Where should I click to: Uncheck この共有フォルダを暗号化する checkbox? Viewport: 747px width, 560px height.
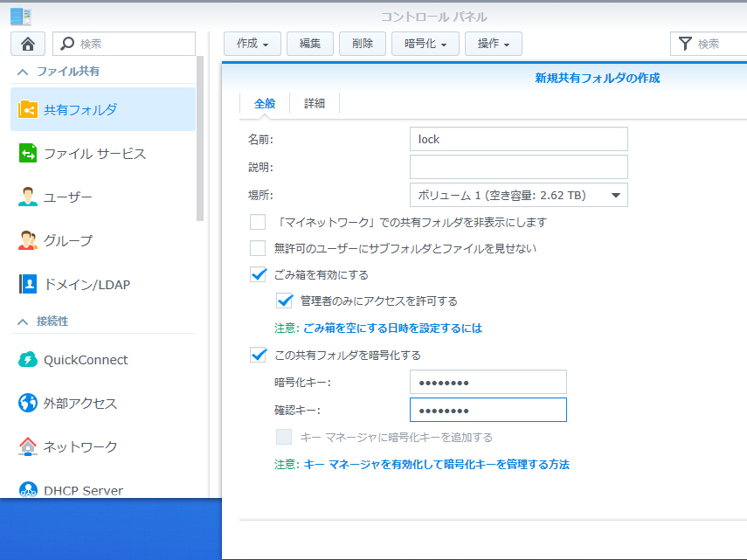coord(258,355)
